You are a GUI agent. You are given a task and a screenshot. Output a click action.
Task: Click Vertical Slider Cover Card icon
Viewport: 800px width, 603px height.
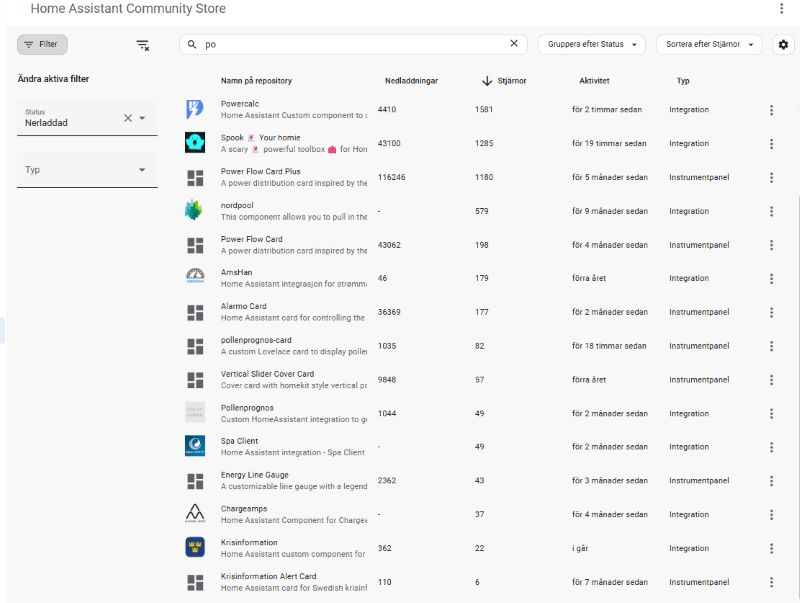point(195,380)
